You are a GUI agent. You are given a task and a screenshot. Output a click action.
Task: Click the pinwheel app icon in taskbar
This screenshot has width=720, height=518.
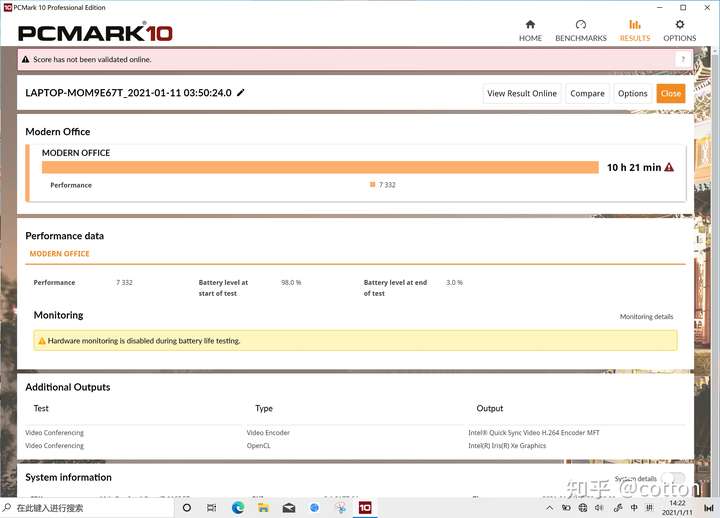click(x=340, y=507)
